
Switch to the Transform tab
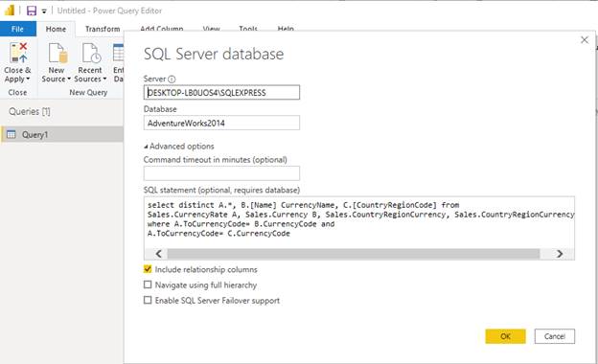point(103,29)
